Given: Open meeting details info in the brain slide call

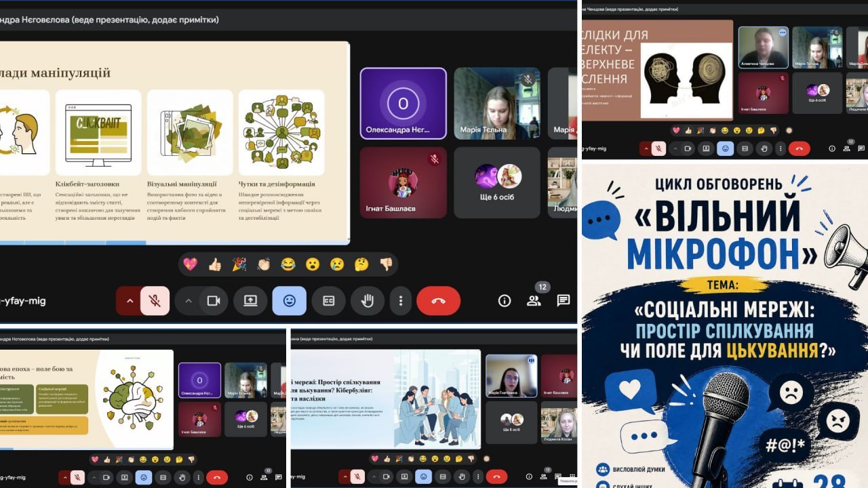Looking at the screenshot, I should [x=250, y=477].
